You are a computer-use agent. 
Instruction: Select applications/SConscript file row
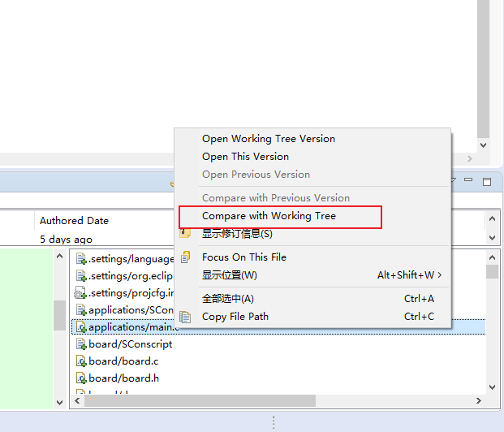131,310
